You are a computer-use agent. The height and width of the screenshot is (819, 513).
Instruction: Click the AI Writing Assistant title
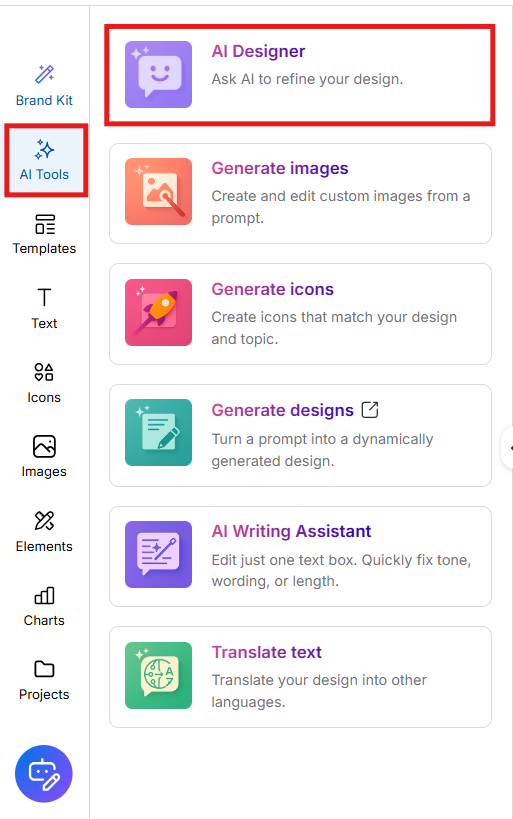click(x=291, y=531)
